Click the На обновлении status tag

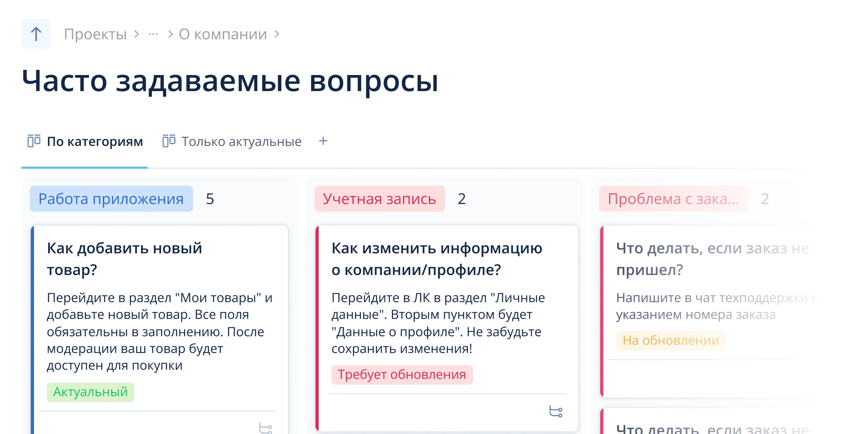671,341
